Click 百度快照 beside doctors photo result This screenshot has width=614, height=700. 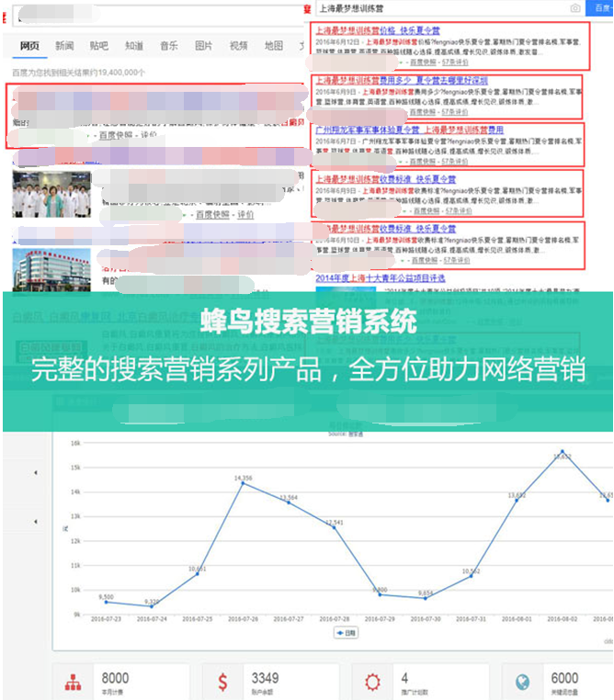[x=212, y=215]
